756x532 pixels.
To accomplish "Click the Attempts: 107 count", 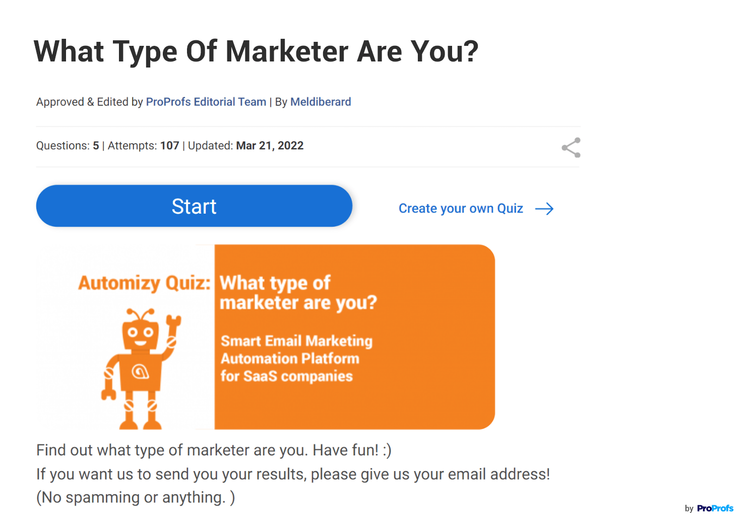I will [x=144, y=146].
